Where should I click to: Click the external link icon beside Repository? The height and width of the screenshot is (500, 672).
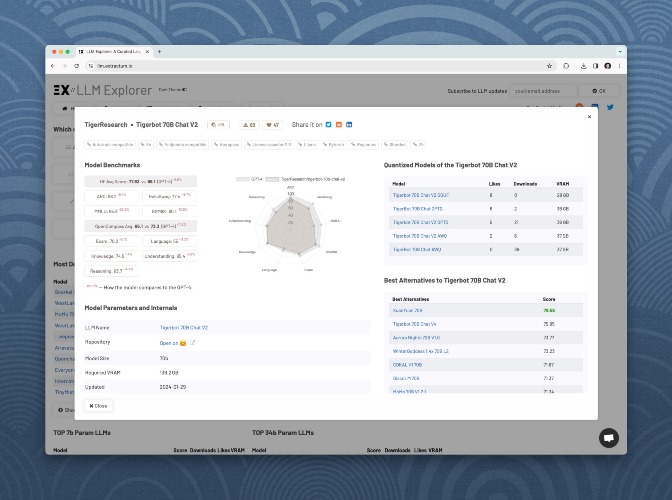coord(192,343)
